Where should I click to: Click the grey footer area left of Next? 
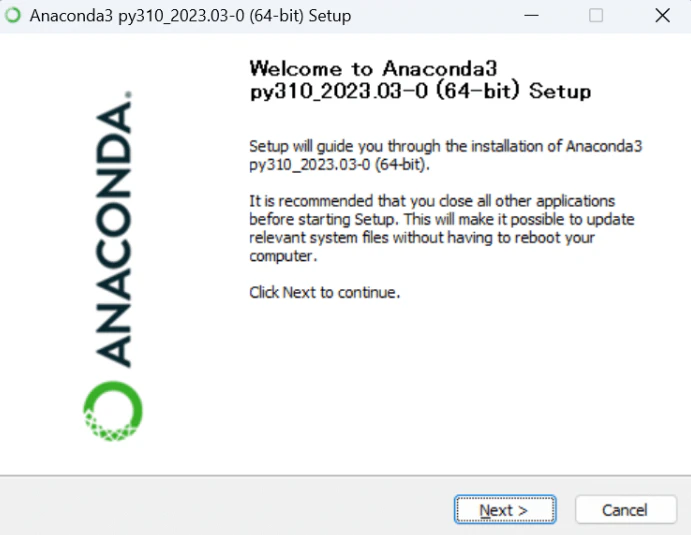(225, 507)
